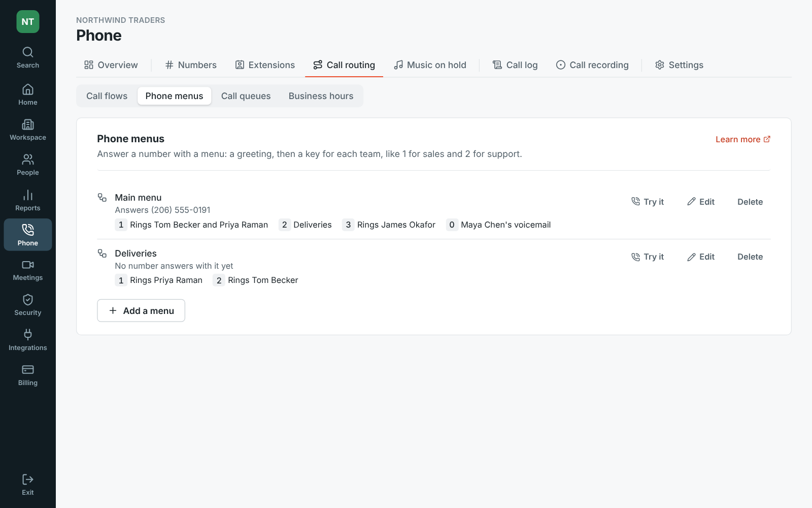Try the Deliveries phone menu

point(648,257)
